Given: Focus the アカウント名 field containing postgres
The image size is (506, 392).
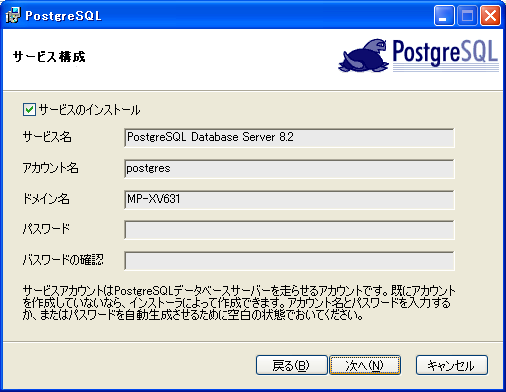Looking at the screenshot, I should tap(289, 169).
